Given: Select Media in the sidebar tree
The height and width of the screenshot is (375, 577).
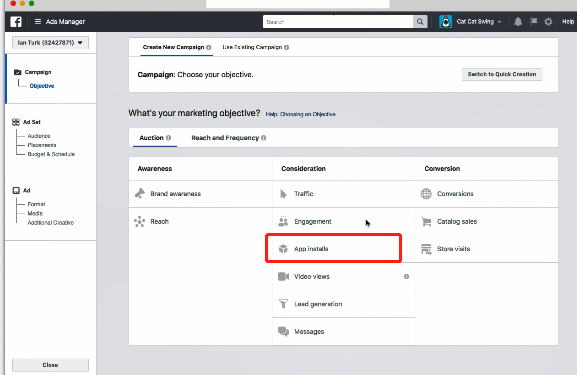Looking at the screenshot, I should (x=35, y=213).
